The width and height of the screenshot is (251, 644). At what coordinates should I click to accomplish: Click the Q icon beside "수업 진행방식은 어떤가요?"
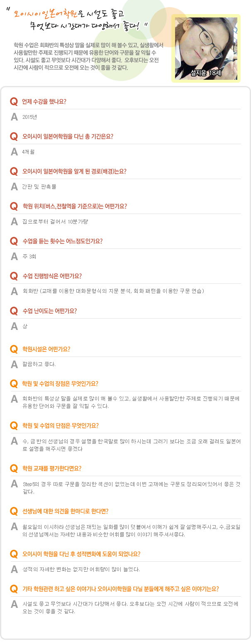[x=14, y=276]
